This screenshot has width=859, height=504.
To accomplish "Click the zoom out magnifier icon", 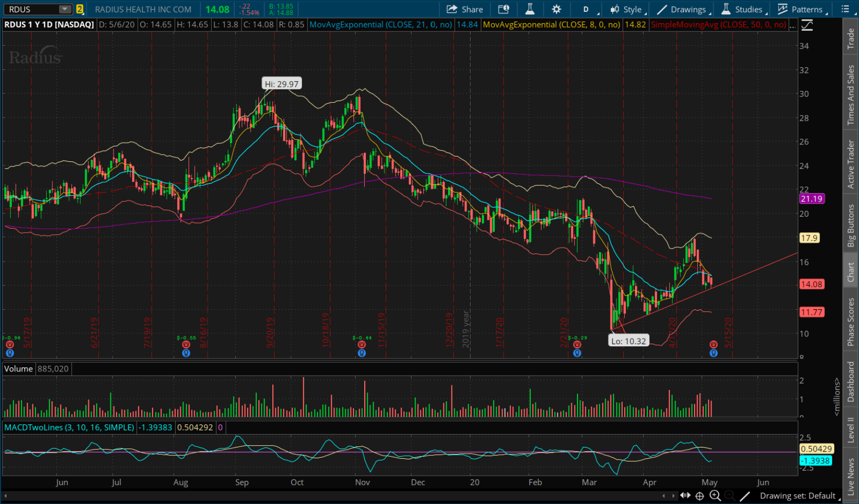I will tap(729, 496).
